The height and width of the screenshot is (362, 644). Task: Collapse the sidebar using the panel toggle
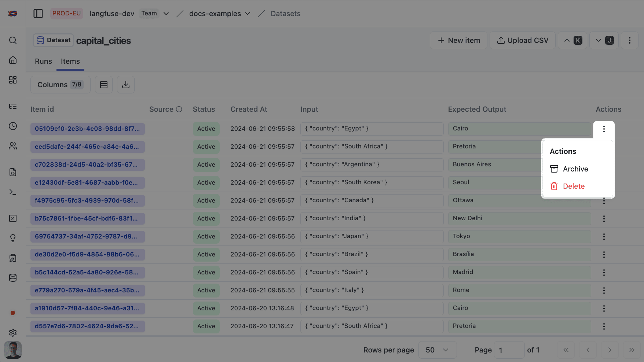pos(38,13)
